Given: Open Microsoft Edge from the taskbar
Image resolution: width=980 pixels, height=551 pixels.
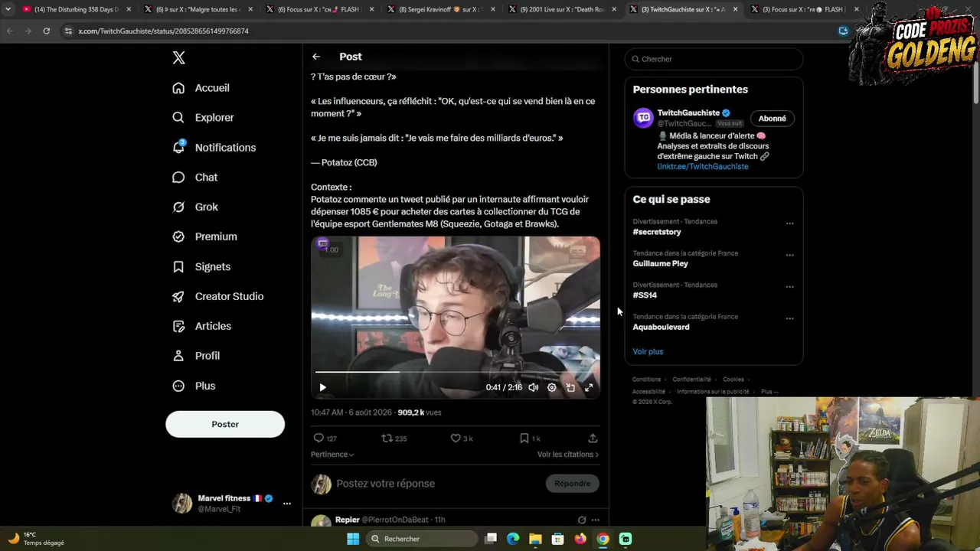Looking at the screenshot, I should [513, 539].
